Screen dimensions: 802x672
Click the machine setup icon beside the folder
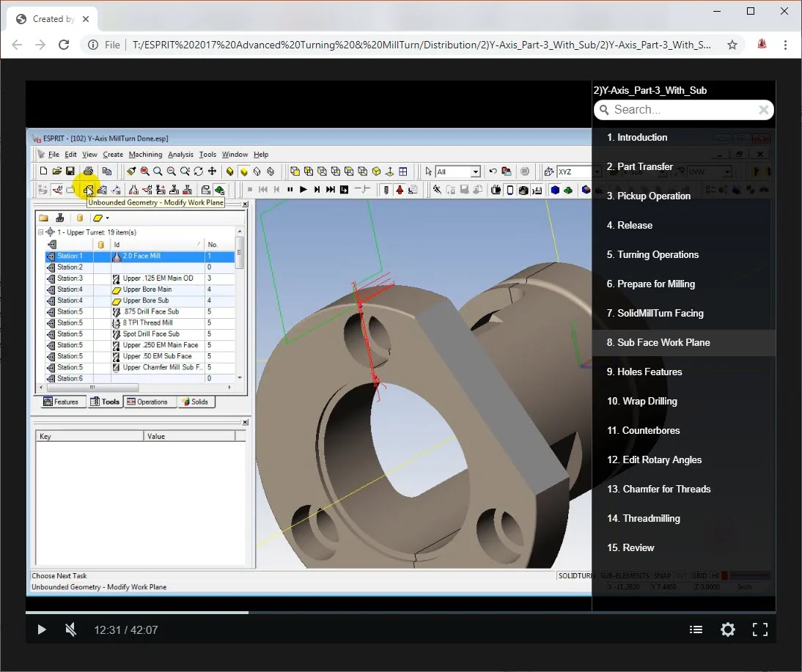click(60, 218)
